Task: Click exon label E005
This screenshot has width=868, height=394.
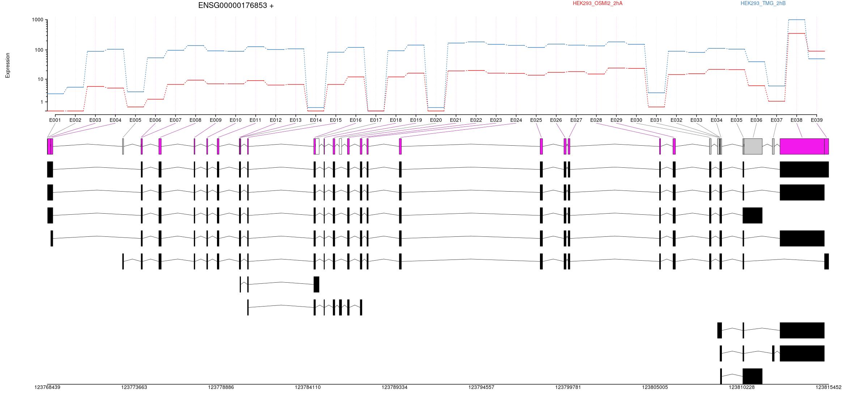Action: point(135,120)
